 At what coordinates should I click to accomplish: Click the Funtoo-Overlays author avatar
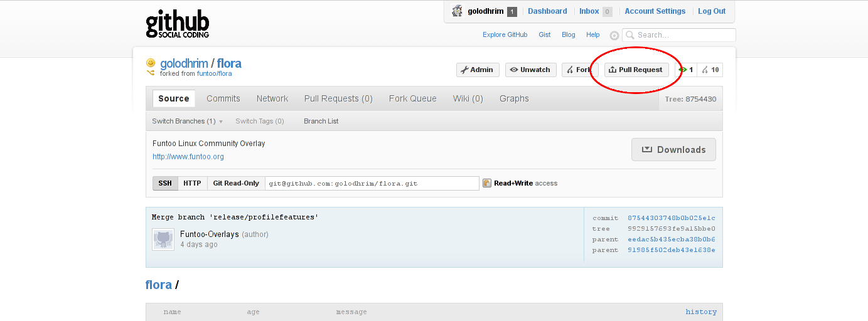(163, 239)
